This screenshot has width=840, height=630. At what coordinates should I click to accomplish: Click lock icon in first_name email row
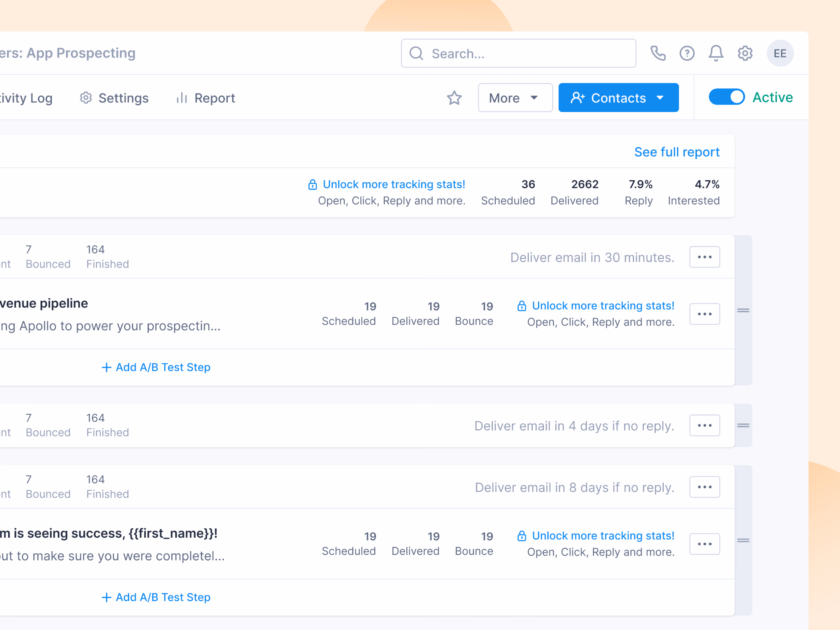tap(521, 536)
